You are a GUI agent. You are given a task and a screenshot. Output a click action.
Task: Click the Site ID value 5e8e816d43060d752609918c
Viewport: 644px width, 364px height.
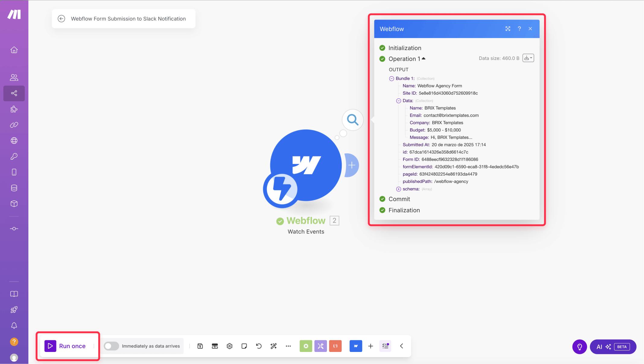[x=448, y=93]
